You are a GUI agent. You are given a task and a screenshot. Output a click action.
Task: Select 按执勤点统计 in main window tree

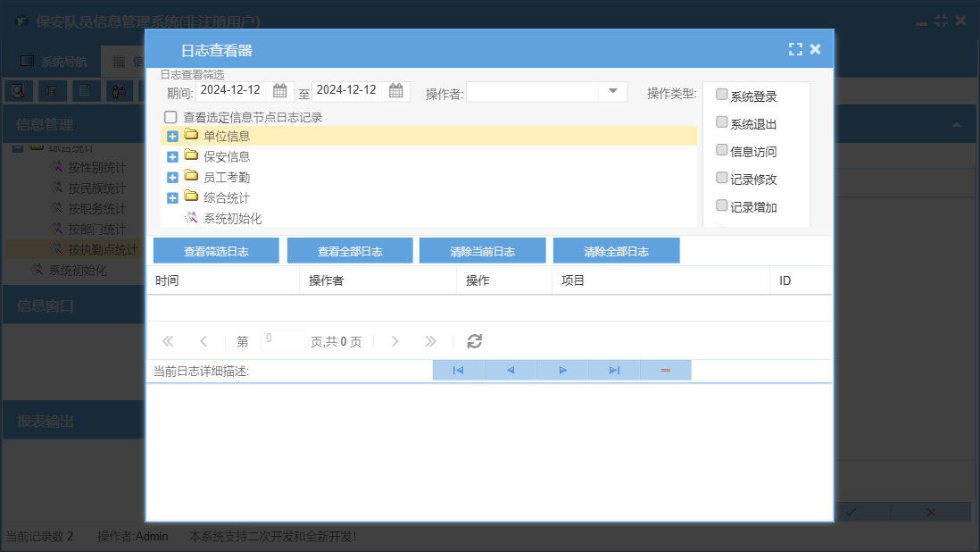click(103, 250)
